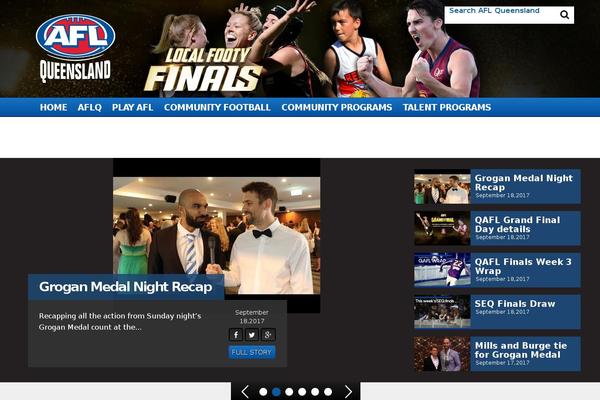Open QAFL Grand Final Day details link
The image size is (600, 400).
tap(517, 225)
